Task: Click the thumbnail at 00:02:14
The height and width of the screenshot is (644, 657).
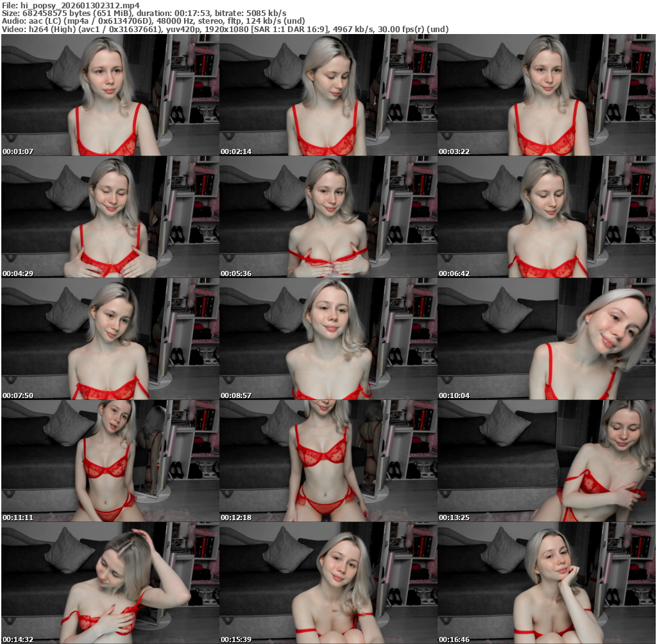Action: (328, 95)
